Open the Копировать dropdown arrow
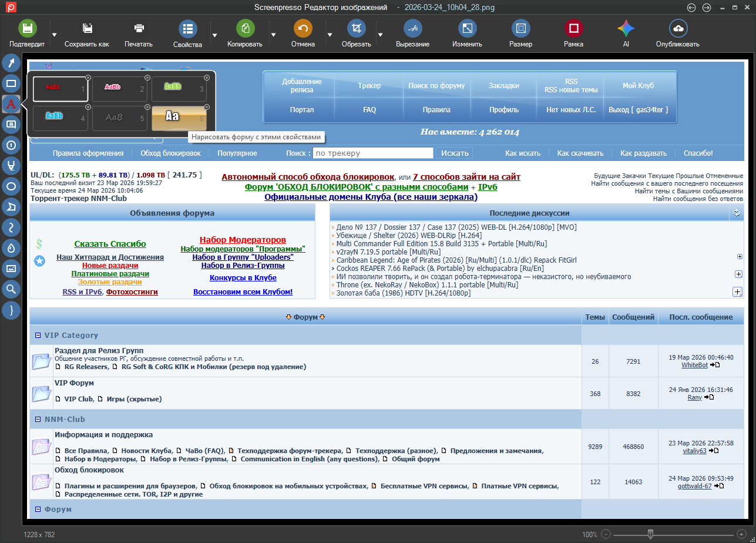Screen dimensions: 756x543 [x=273, y=35]
